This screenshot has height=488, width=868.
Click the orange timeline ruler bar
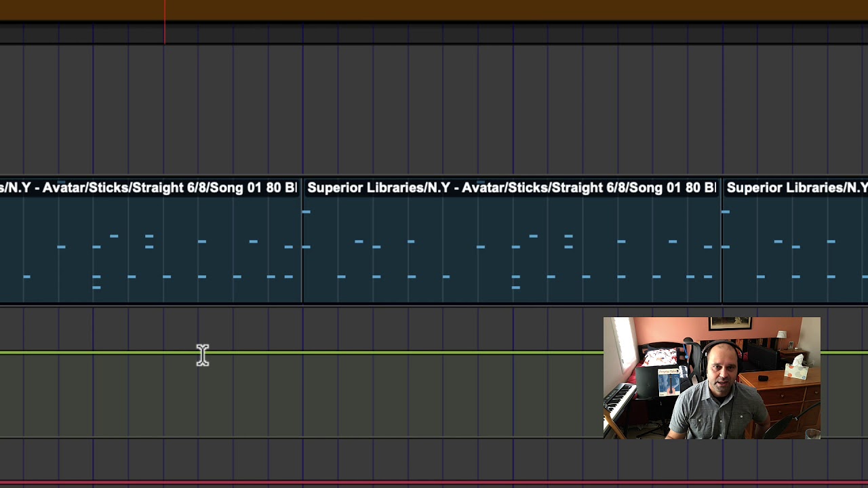tap(434, 10)
